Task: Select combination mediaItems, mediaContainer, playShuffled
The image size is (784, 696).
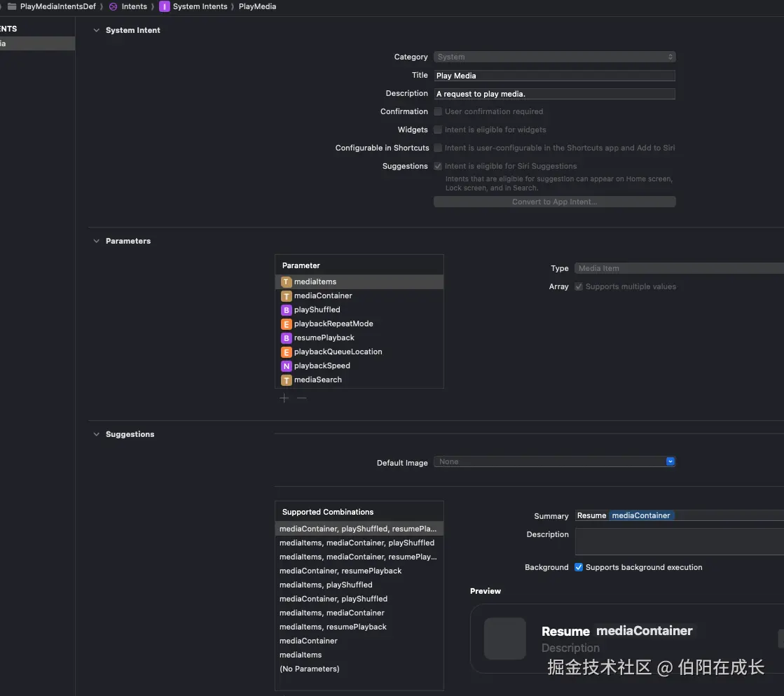Action: (359, 543)
